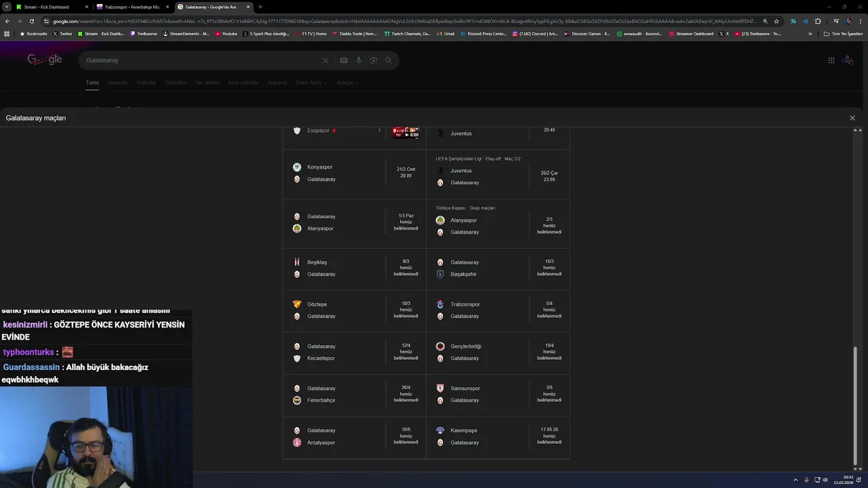
Task: Bookmark this page with the star icon
Action: point(776,21)
